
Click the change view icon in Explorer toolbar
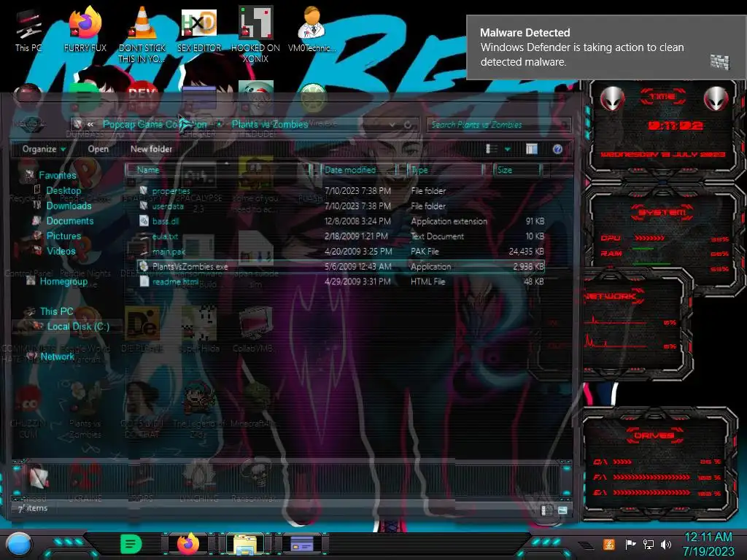pos(491,149)
